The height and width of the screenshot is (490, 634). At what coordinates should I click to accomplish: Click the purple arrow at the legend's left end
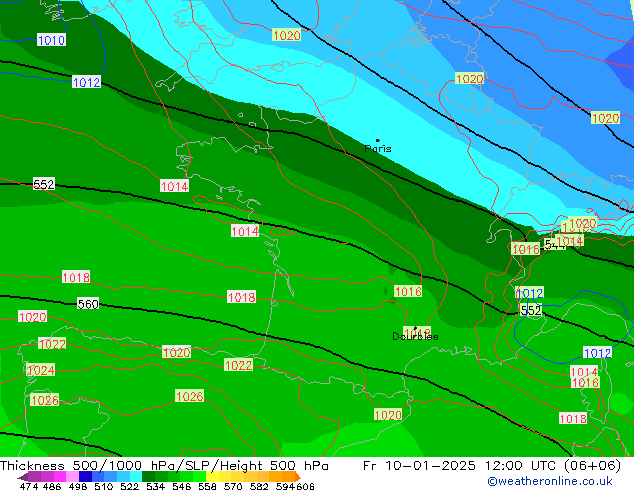coord(23,477)
